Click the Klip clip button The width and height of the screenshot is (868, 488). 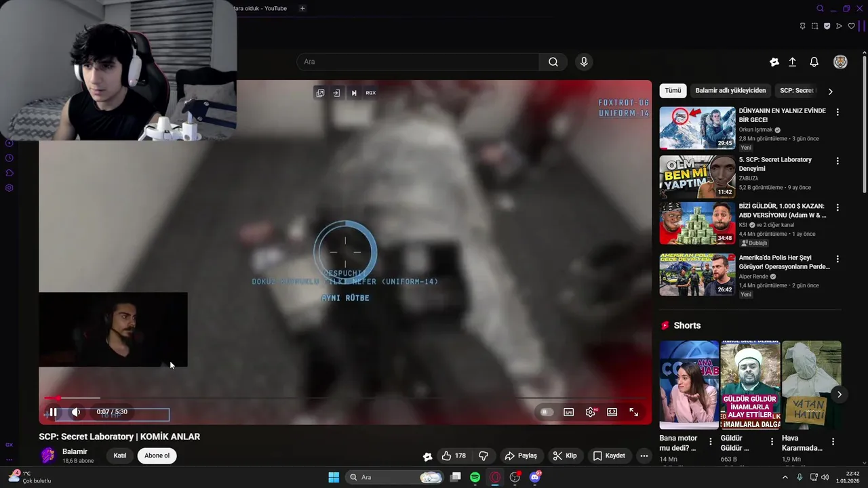tap(565, 455)
